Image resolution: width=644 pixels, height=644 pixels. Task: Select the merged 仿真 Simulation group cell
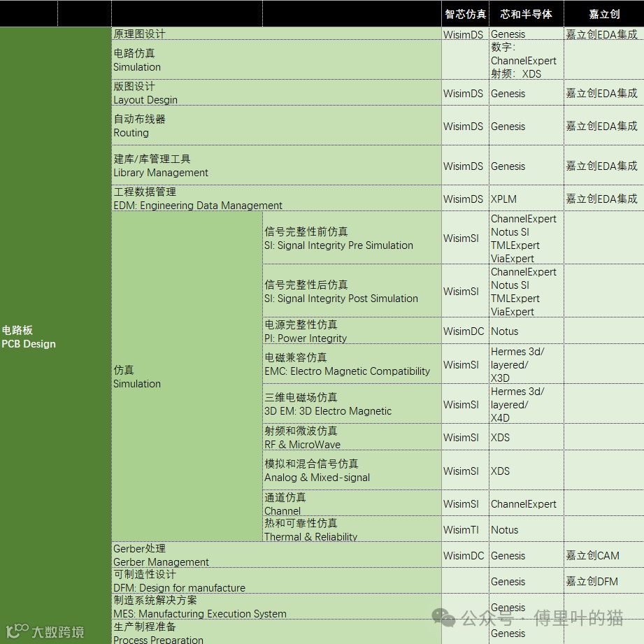tap(187, 377)
